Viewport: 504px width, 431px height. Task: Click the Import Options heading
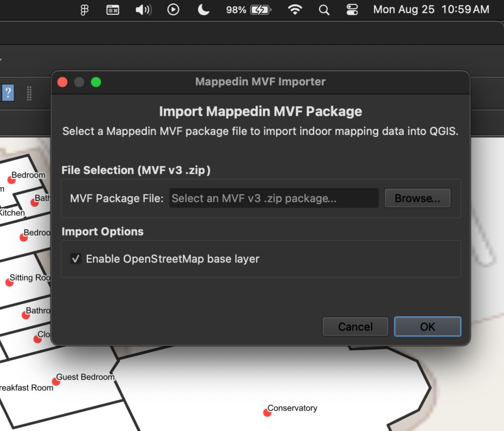pyautogui.click(x=102, y=231)
